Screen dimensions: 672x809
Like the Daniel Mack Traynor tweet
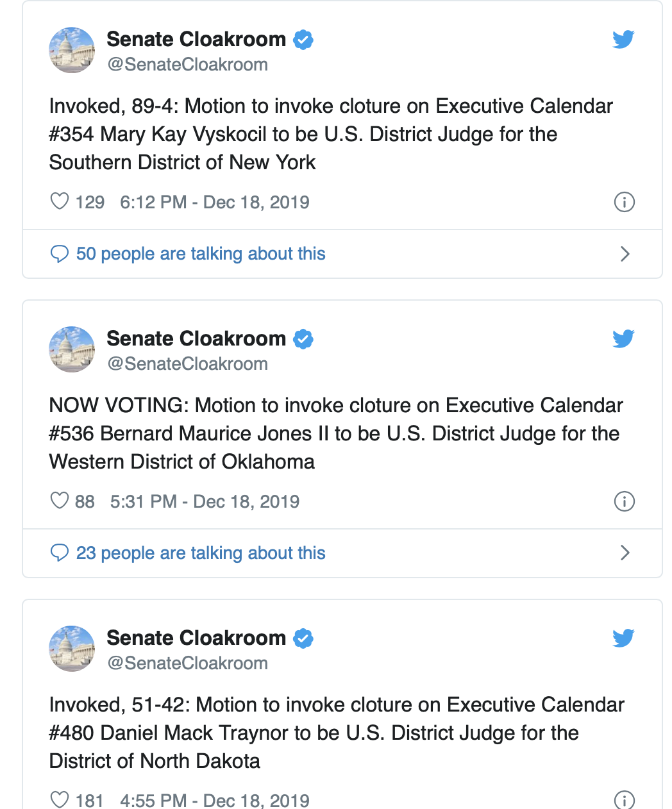60,799
